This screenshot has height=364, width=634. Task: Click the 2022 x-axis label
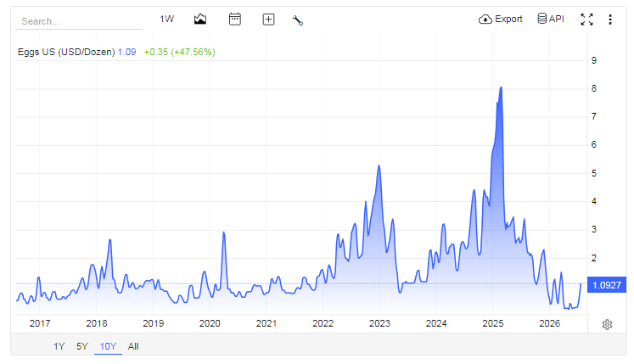(323, 323)
